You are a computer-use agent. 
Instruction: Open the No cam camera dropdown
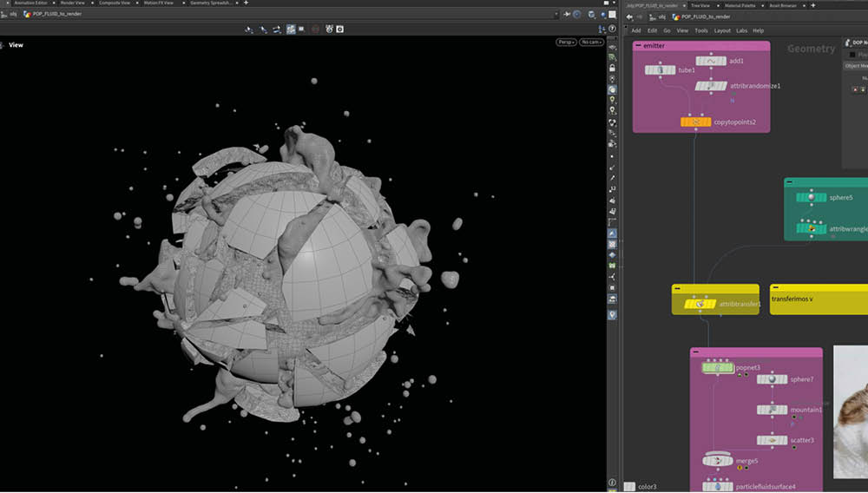[591, 42]
